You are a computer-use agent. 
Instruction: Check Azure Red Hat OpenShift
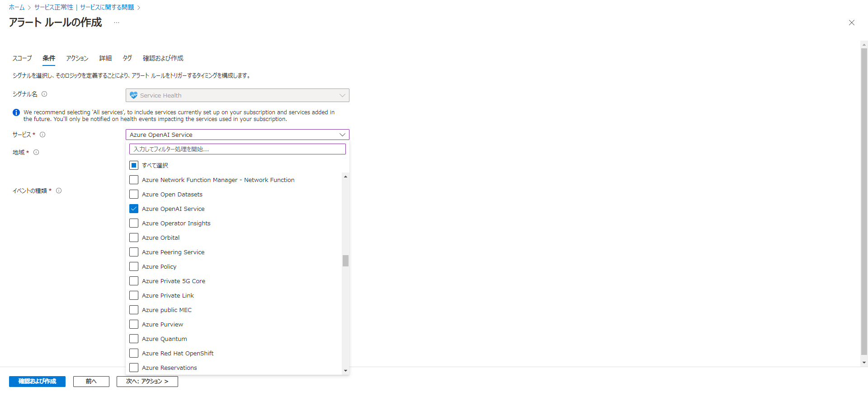134,353
